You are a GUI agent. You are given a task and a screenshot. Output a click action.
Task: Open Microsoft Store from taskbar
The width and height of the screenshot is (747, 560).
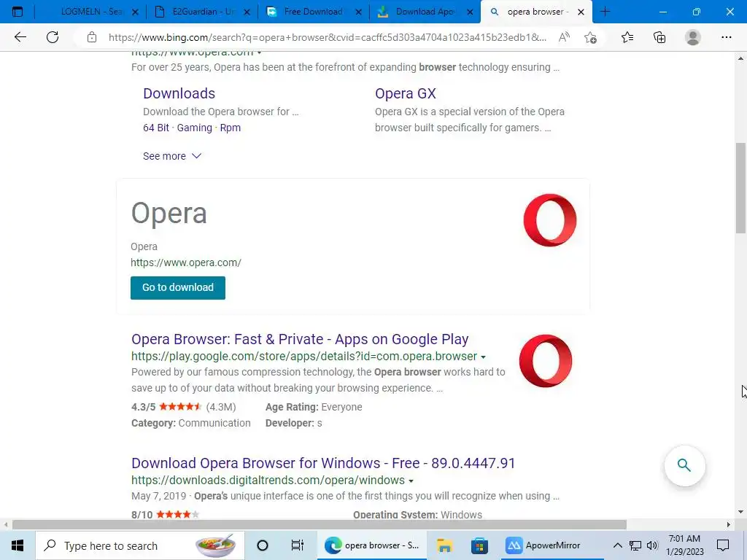click(479, 545)
